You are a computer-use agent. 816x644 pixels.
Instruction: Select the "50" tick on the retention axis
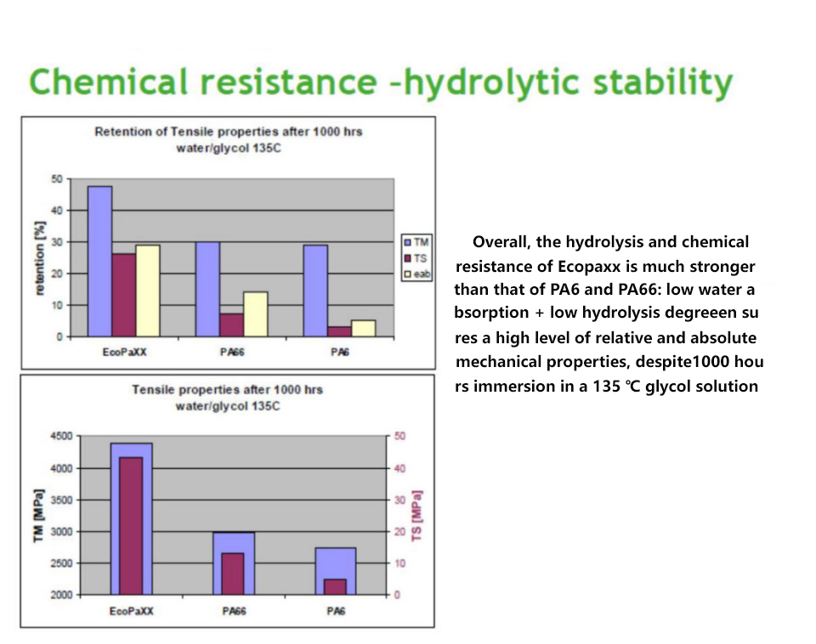pos(57,179)
